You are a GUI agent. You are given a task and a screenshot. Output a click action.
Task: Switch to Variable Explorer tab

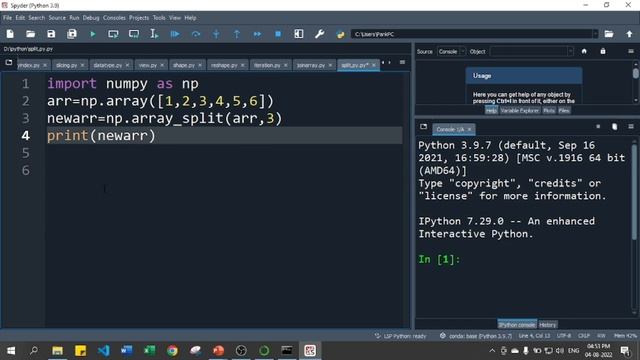click(520, 111)
